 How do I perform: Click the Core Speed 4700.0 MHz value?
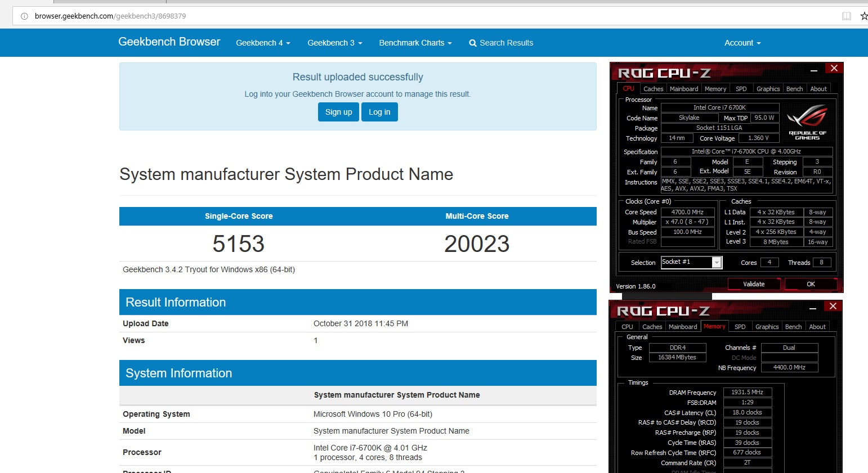pyautogui.click(x=687, y=212)
